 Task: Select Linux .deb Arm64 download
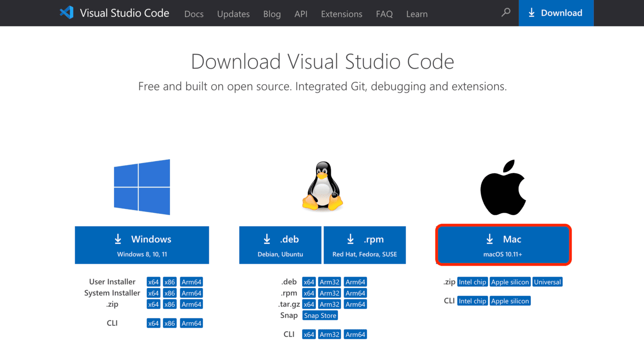point(355,282)
